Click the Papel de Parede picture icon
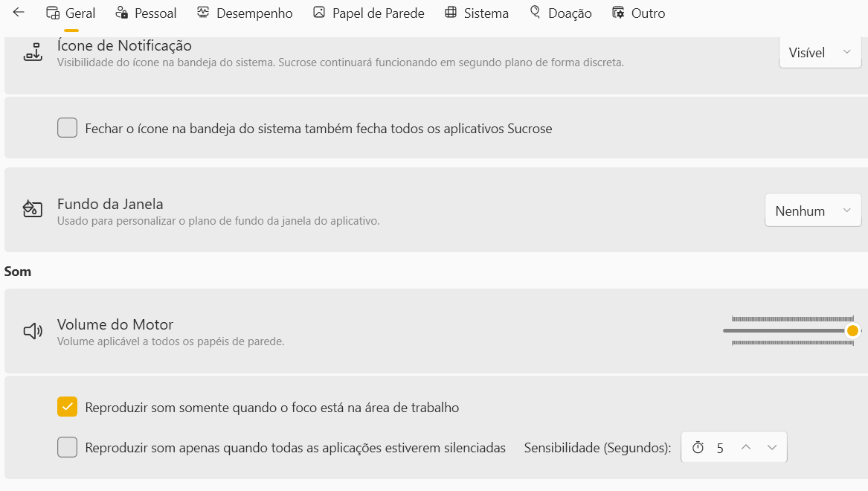This screenshot has width=868, height=491. [319, 13]
